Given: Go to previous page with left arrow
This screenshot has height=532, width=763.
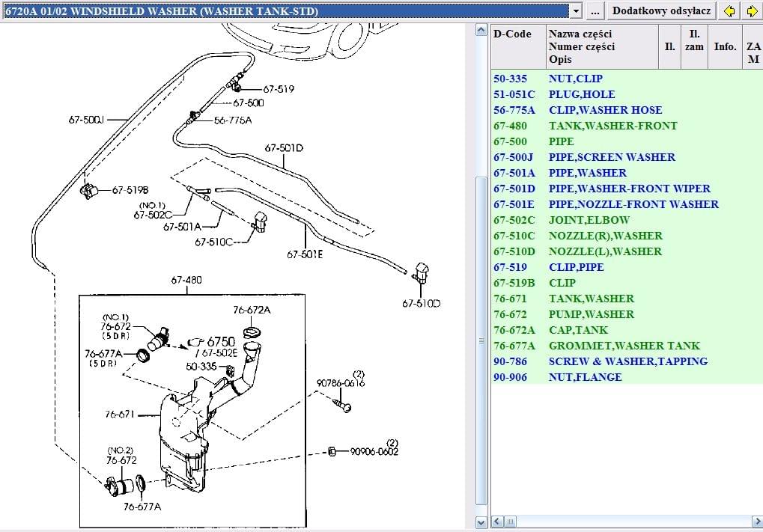Looking at the screenshot, I should (x=729, y=10).
